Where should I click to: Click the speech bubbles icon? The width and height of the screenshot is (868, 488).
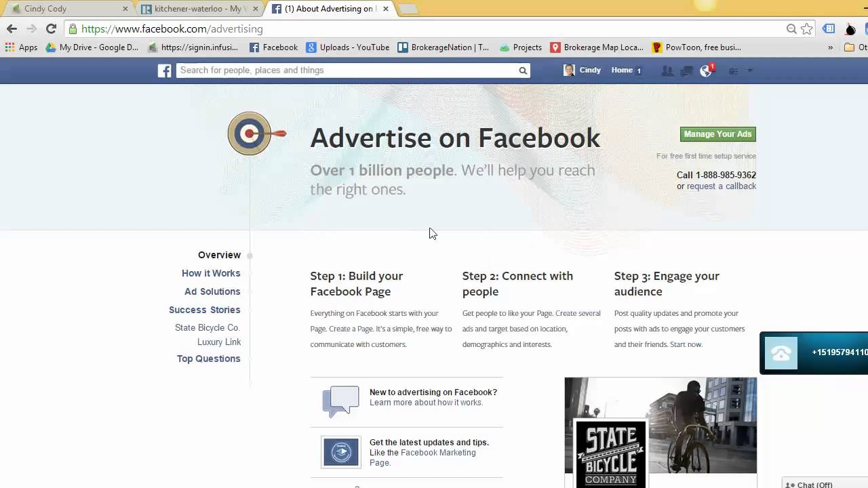(x=340, y=401)
